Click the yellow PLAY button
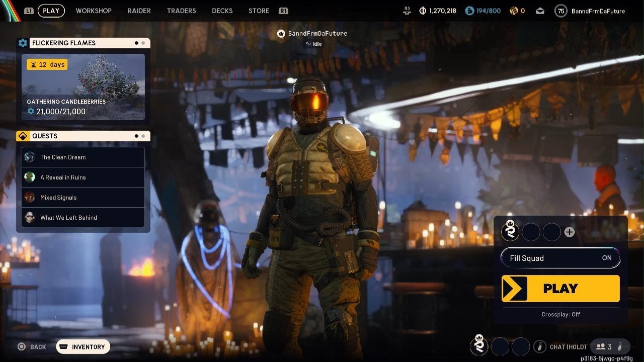The image size is (644, 362). click(560, 289)
